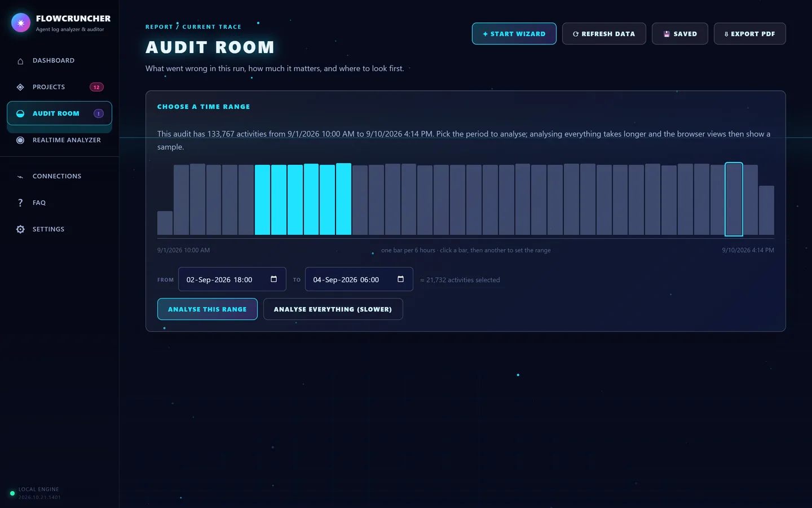The width and height of the screenshot is (812, 508).
Task: Click the Settings gear icon
Action: [x=20, y=229]
